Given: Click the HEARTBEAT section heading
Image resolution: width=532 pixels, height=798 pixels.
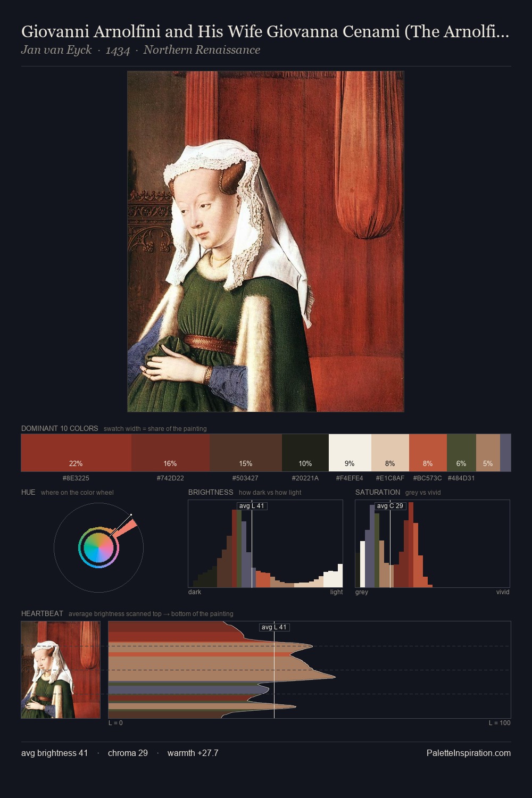Looking at the screenshot, I should [42, 613].
